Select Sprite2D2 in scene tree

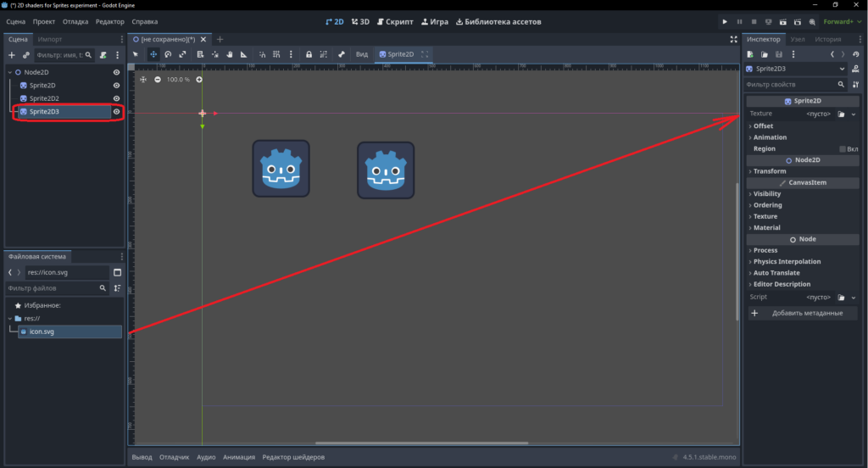pyautogui.click(x=44, y=98)
